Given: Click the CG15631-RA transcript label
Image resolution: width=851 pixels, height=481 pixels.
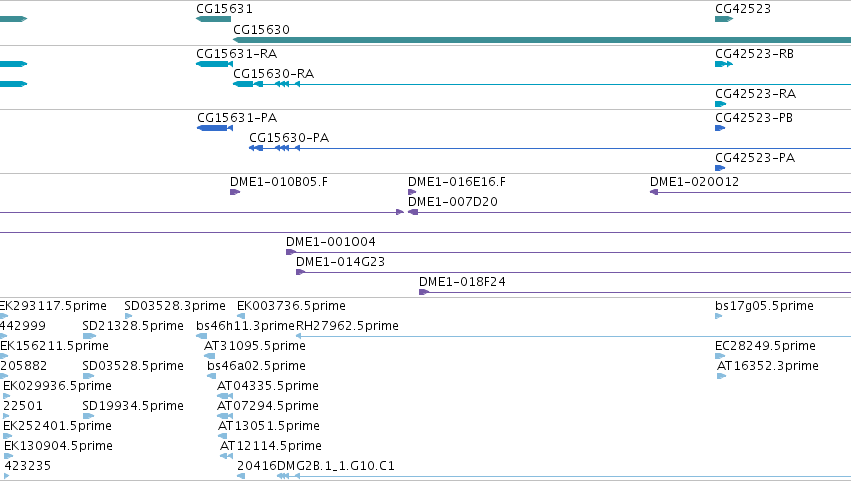Looking at the screenshot, I should [237, 54].
